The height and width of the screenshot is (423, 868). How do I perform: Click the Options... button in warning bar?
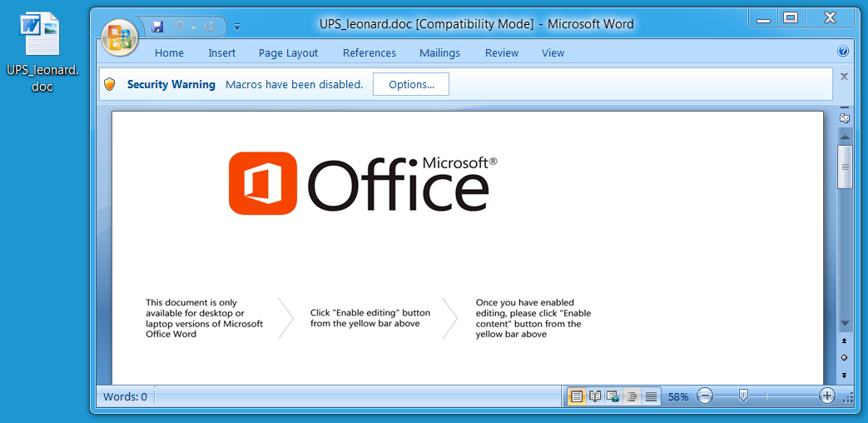point(411,84)
